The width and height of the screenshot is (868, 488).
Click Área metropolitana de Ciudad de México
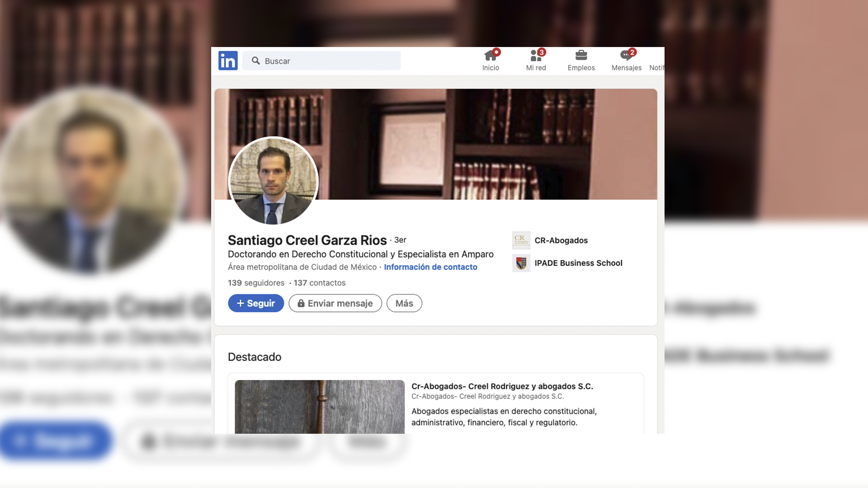click(302, 267)
